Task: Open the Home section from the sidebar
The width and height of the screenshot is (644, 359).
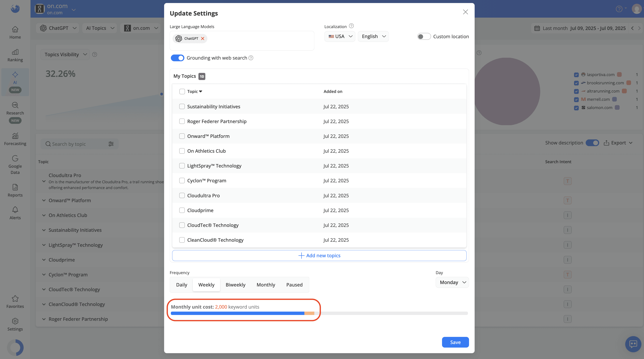Action: tap(15, 32)
